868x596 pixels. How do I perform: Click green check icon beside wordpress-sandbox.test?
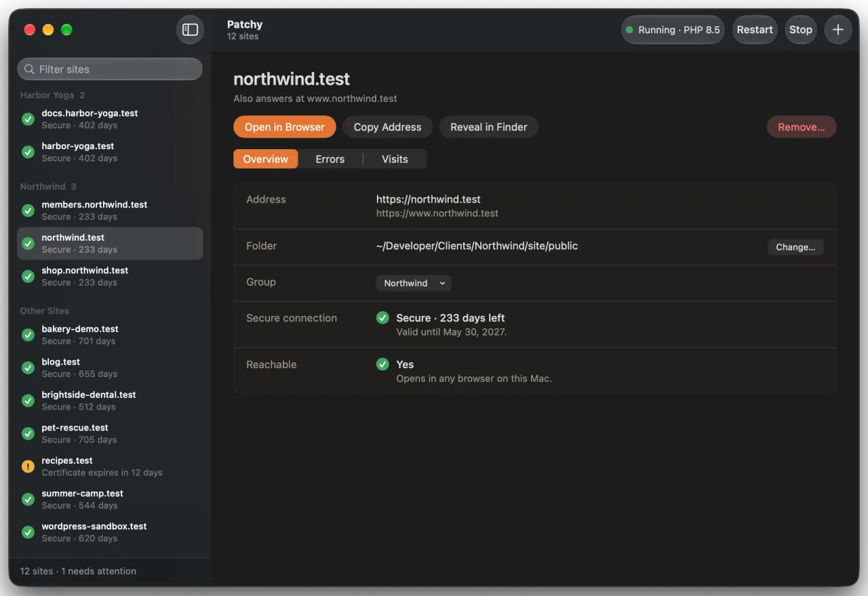tap(28, 532)
